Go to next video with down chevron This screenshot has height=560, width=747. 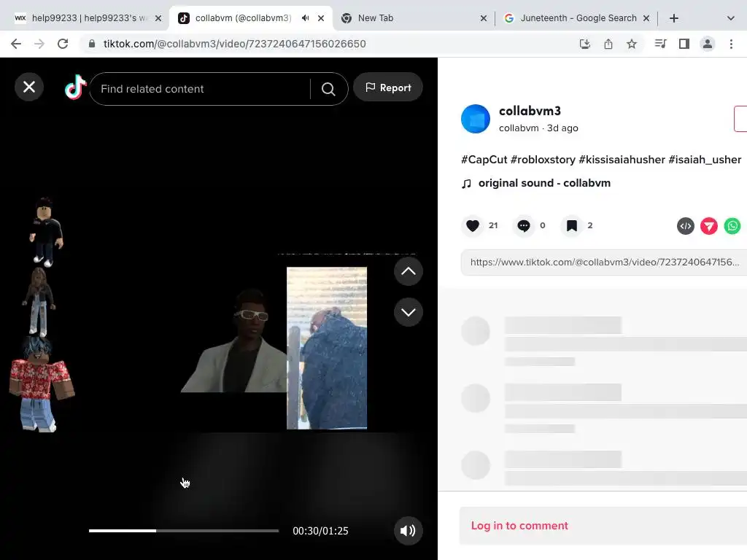tap(409, 312)
